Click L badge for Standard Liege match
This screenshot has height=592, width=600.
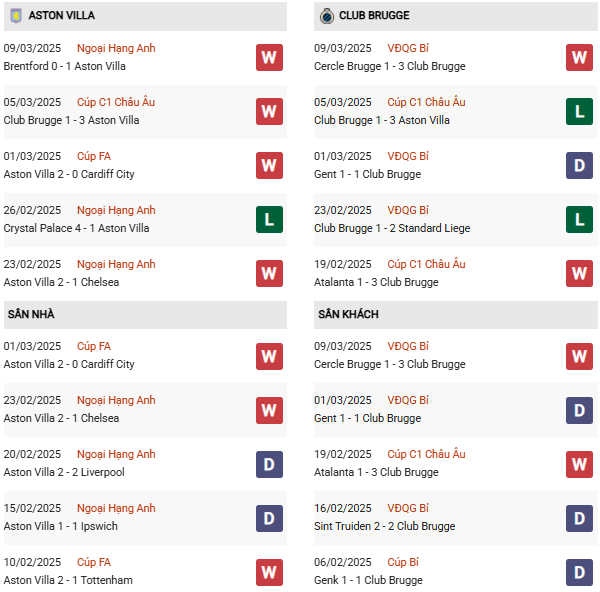[579, 219]
